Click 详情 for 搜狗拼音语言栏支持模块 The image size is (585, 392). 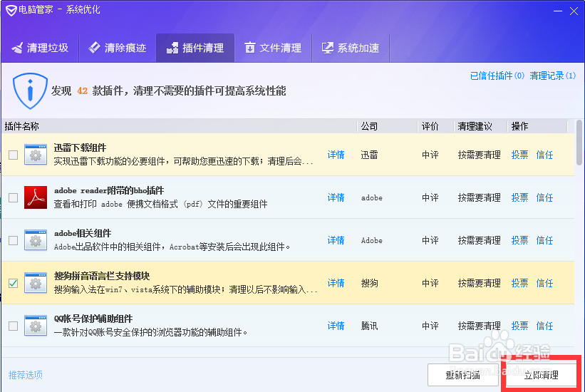click(336, 283)
